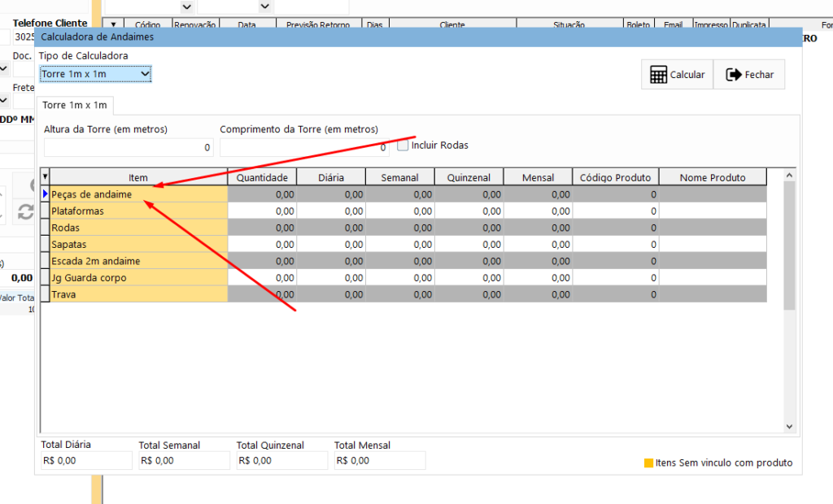
Task: Open background grid corner selector beside Código
Action: click(x=113, y=25)
